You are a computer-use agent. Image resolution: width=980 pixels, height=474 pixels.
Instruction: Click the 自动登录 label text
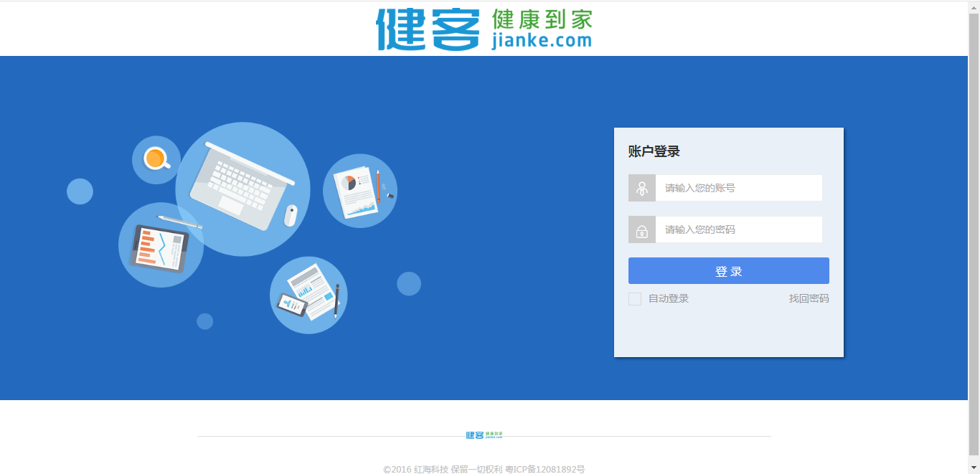click(669, 299)
